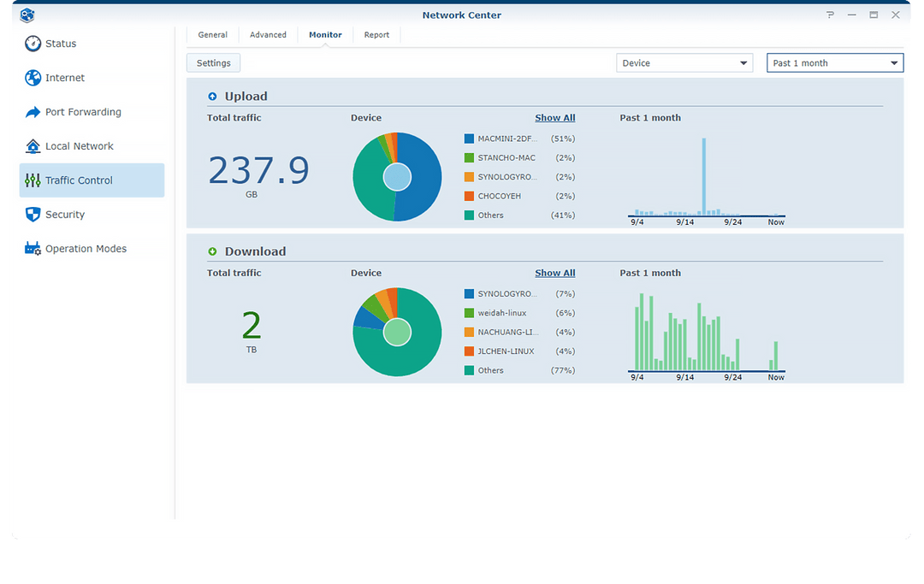Click the blue MACMINI legend color swatch
The height and width of the screenshot is (584, 924).
click(x=469, y=139)
